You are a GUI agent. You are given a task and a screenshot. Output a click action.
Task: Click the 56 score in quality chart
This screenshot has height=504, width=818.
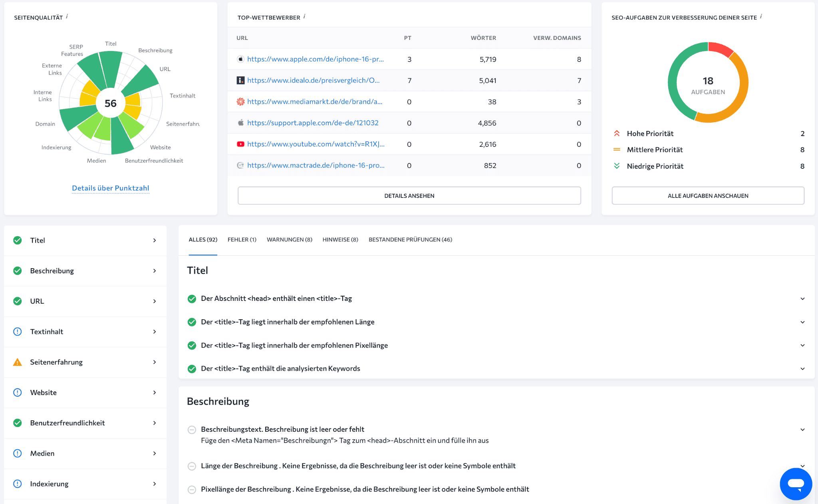coord(111,103)
